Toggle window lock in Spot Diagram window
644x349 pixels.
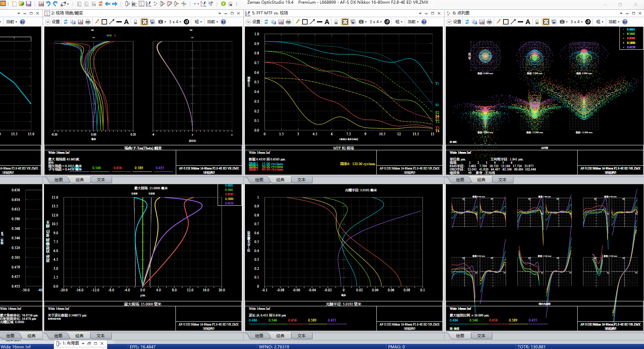click(x=537, y=22)
